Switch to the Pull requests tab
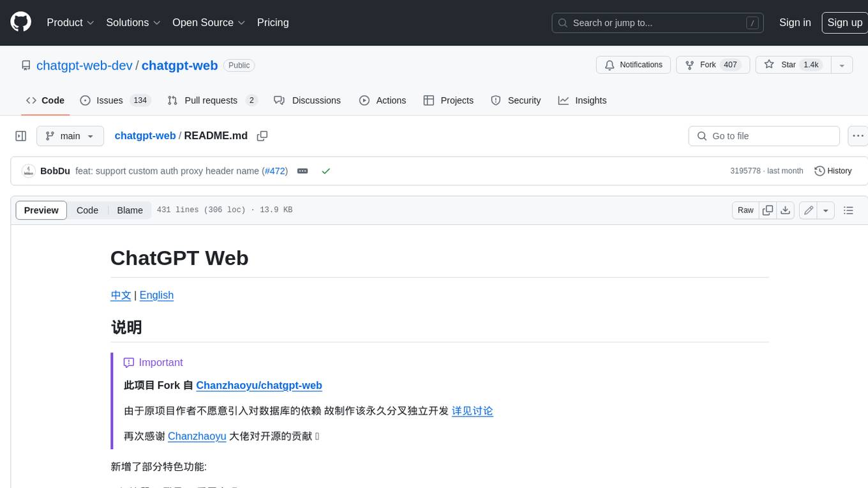The height and width of the screenshot is (488, 868). pyautogui.click(x=213, y=100)
